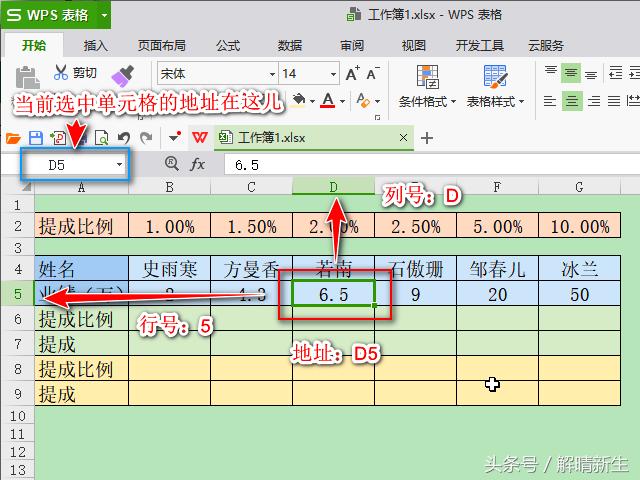Expand the font size 14 dropdown
Screen dimensions: 640x480
[333, 74]
